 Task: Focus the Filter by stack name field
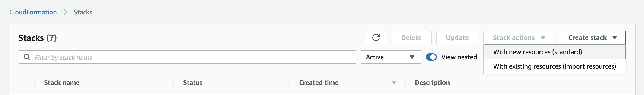(192, 57)
